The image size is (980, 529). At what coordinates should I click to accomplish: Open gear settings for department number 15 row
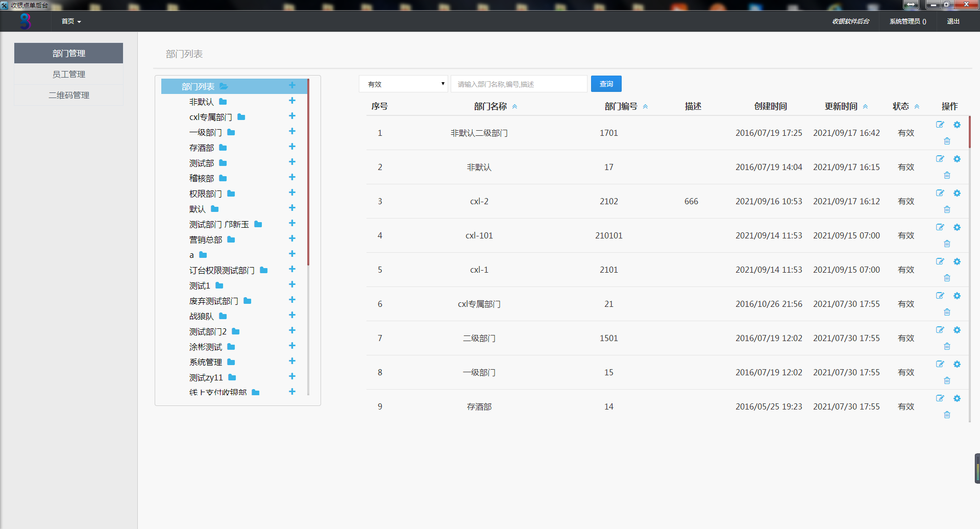957,364
